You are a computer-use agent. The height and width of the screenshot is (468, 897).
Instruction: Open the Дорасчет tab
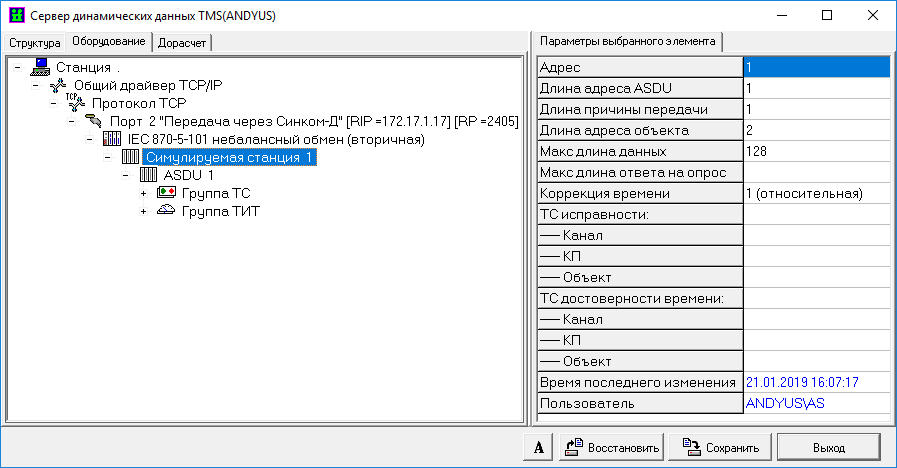[182, 43]
